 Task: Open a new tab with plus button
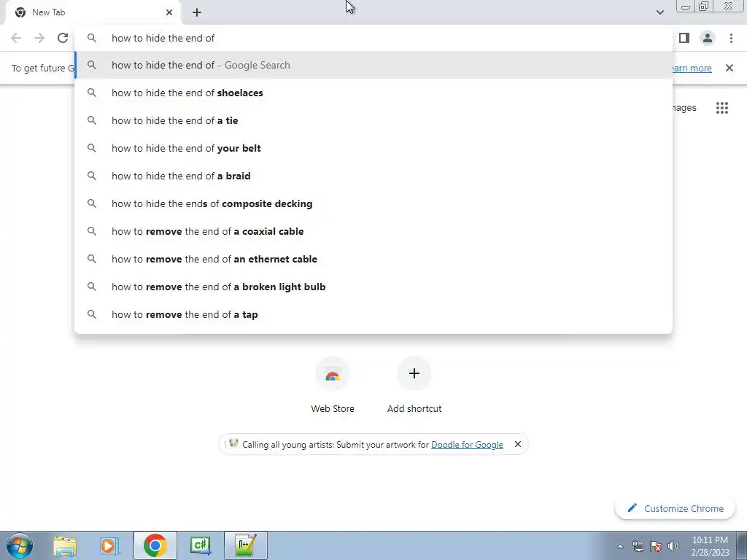click(x=197, y=12)
